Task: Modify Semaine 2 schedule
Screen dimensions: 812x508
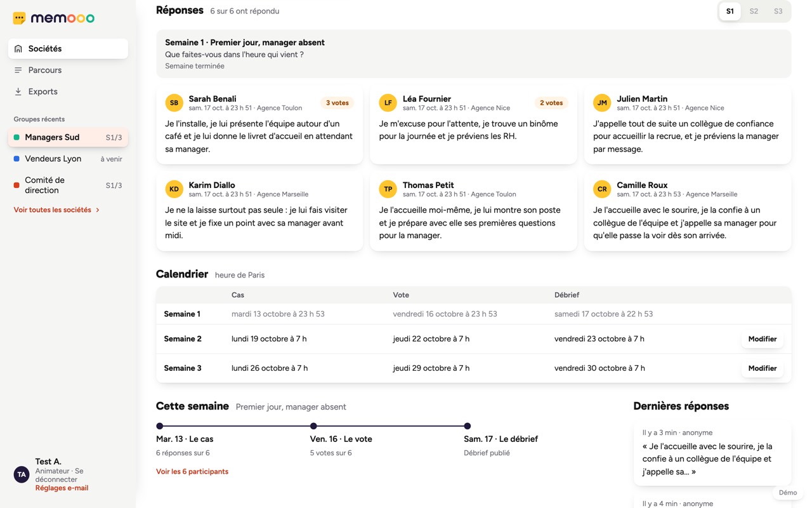Action: click(763, 339)
